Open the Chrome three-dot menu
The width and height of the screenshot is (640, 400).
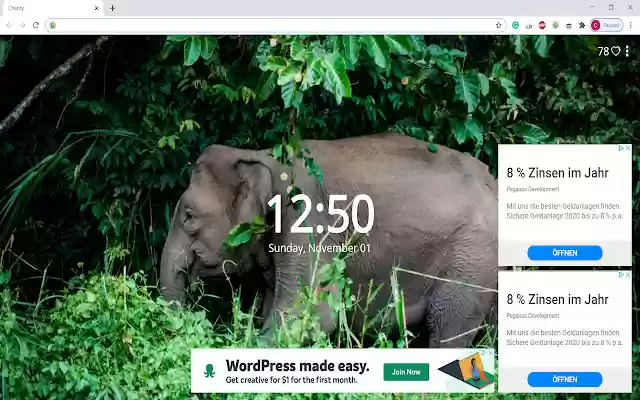(631, 25)
